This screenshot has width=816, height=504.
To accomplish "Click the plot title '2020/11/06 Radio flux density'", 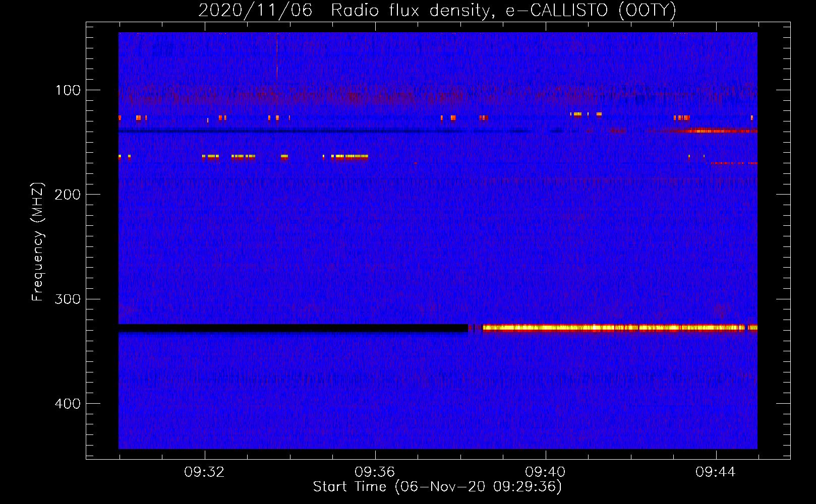I will pos(437,11).
